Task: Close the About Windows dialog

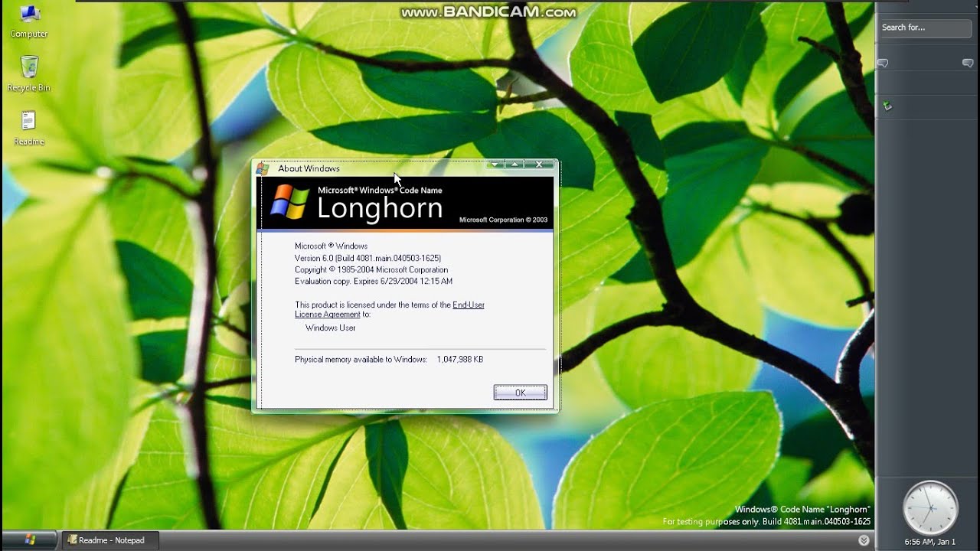Action: click(x=539, y=165)
